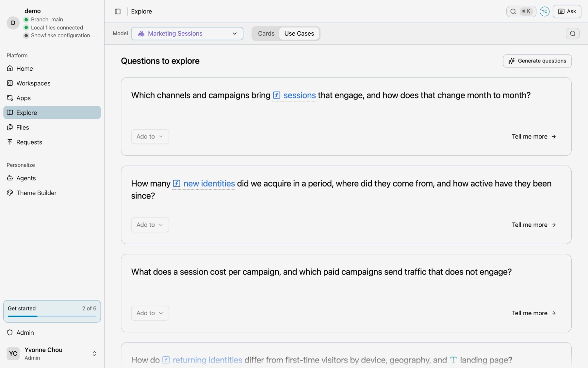This screenshot has height=368, width=588.
Task: Expand the Yvonne Chou account menu chevron
Action: pos(94,354)
